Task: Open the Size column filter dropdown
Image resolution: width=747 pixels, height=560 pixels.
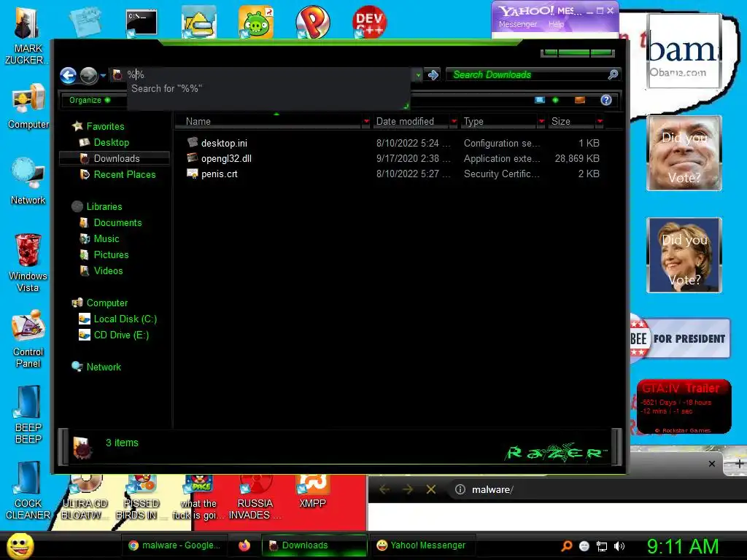Action: coord(600,122)
